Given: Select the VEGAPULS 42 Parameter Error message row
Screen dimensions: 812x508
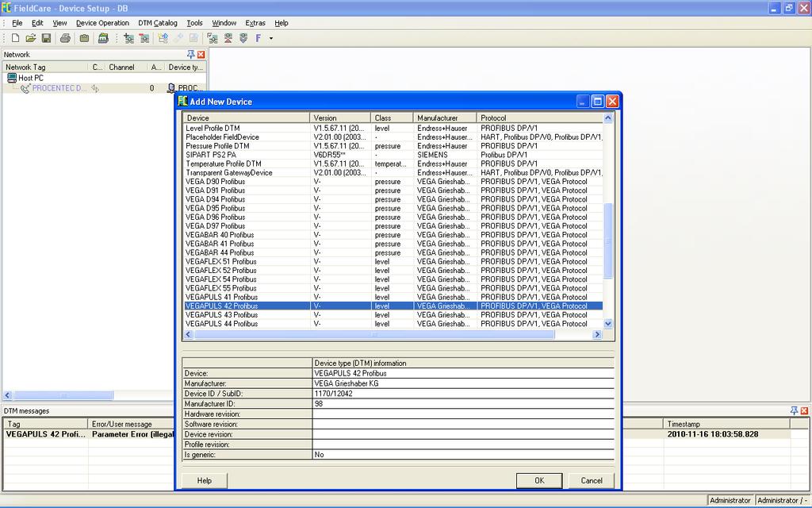Looking at the screenshot, I should point(88,434).
